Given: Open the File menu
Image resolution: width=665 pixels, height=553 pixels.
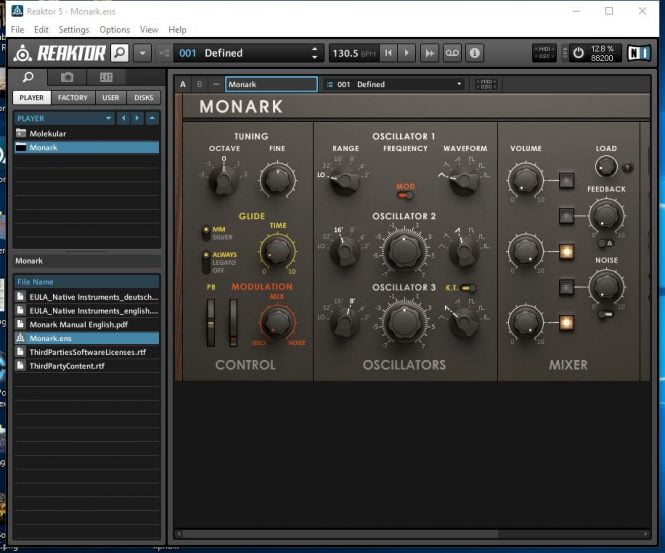Looking at the screenshot, I should pyautogui.click(x=17, y=30).
